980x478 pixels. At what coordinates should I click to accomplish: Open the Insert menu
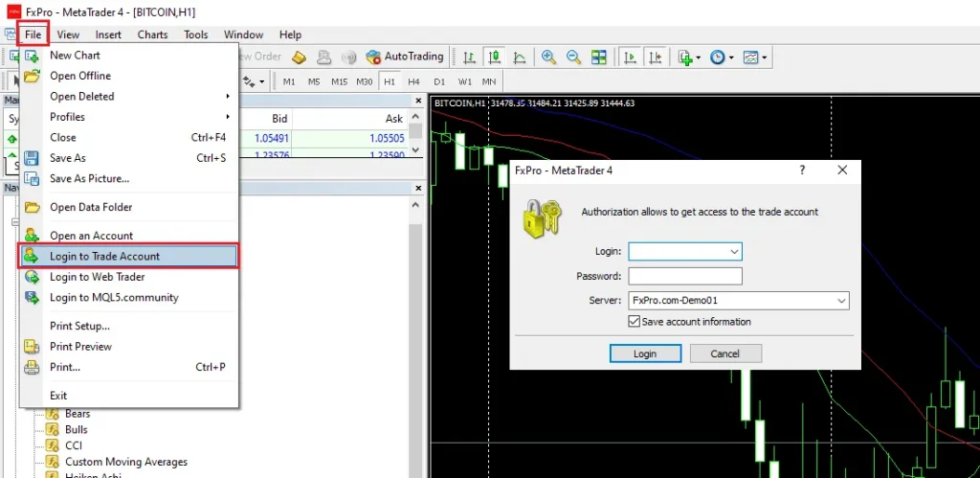pos(108,35)
